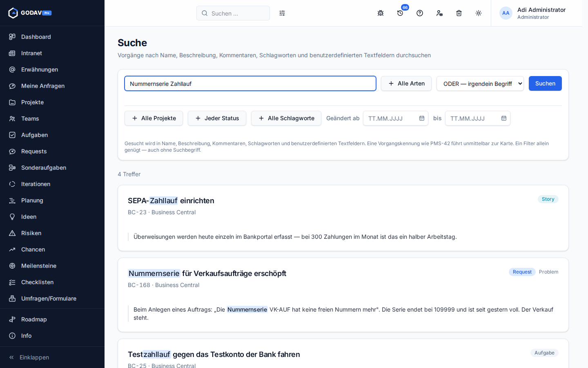
Task: Open result SEPA-Zahllauf einrichten
Action: [x=171, y=201]
